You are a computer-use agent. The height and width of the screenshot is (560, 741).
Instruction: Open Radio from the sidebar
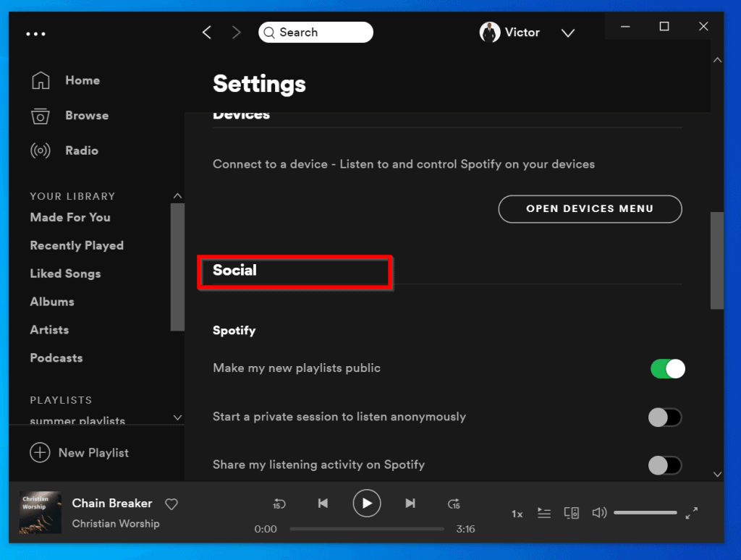coord(82,150)
